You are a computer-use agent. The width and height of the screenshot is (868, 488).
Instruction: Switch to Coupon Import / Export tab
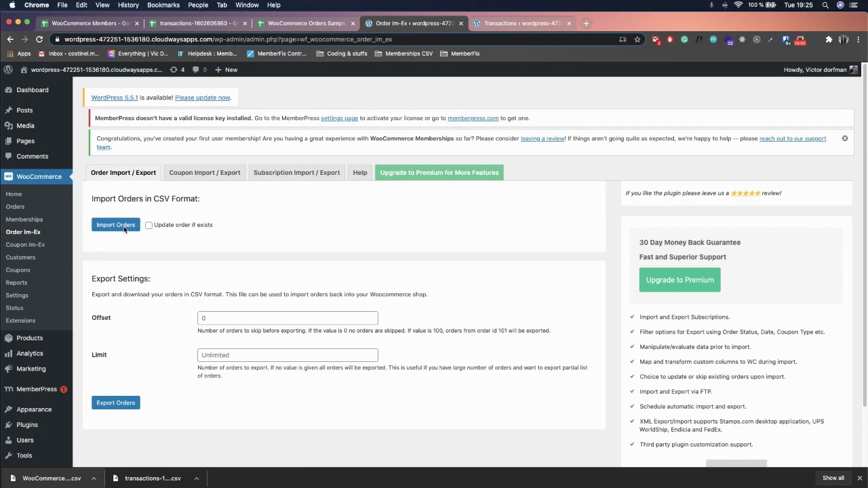[x=205, y=172]
